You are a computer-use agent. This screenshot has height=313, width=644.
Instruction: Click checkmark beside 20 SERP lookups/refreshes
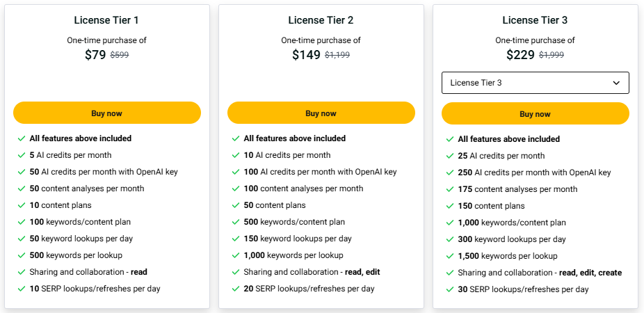pyautogui.click(x=236, y=289)
